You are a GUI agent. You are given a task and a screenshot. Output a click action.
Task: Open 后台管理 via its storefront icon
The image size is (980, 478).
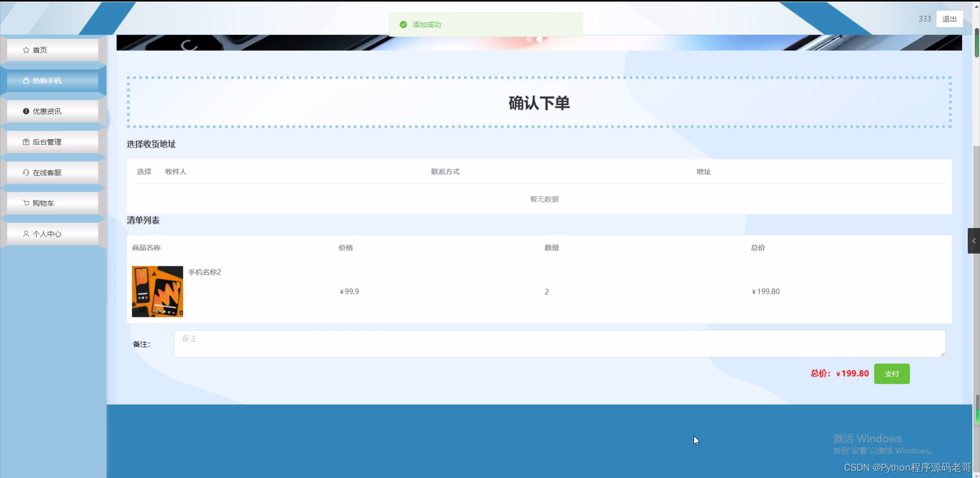26,142
